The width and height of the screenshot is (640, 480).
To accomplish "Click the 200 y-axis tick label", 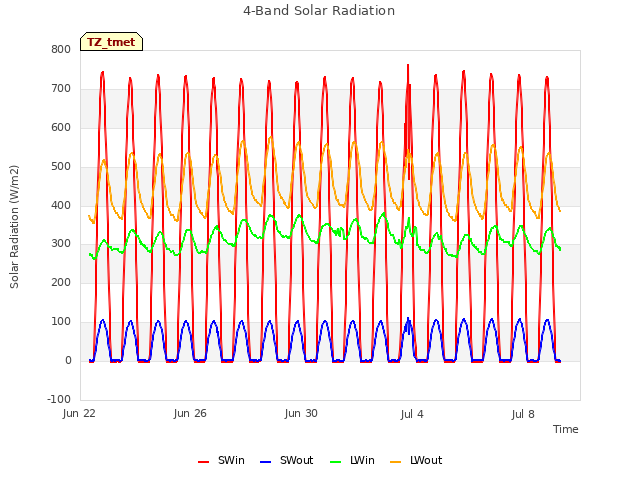I will coord(61,282).
